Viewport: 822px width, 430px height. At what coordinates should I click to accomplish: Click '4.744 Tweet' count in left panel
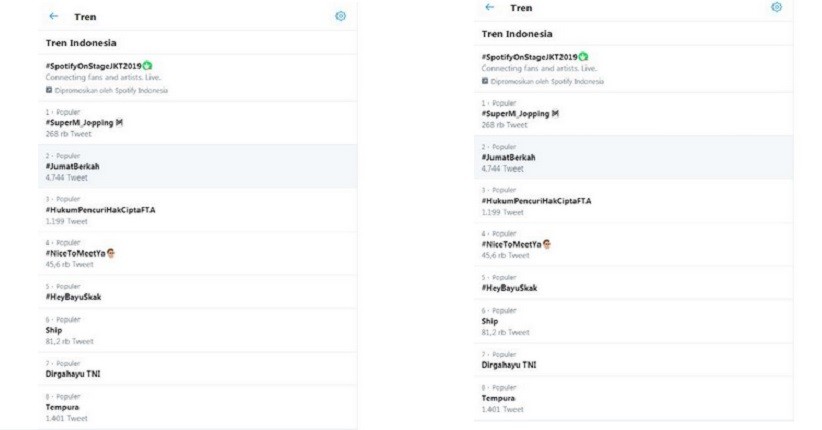pos(66,177)
